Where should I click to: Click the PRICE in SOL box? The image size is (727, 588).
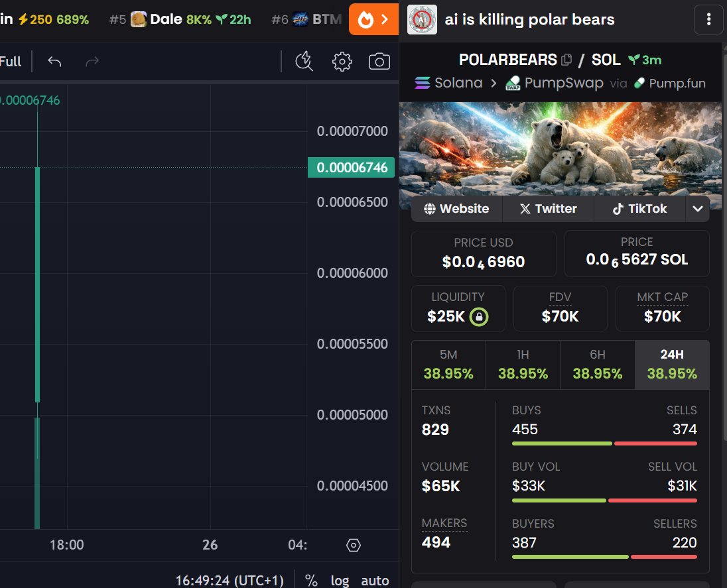point(637,253)
